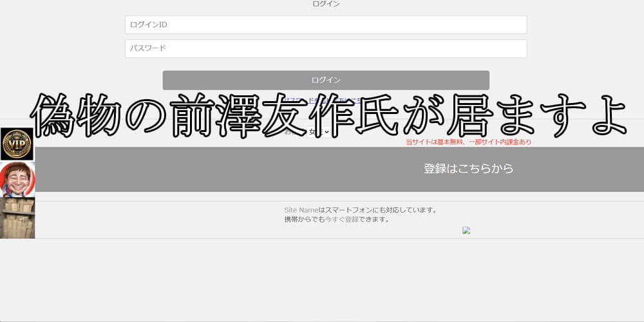Focus the ログインID input field
Screen dimensions: 644x322
pos(326,25)
